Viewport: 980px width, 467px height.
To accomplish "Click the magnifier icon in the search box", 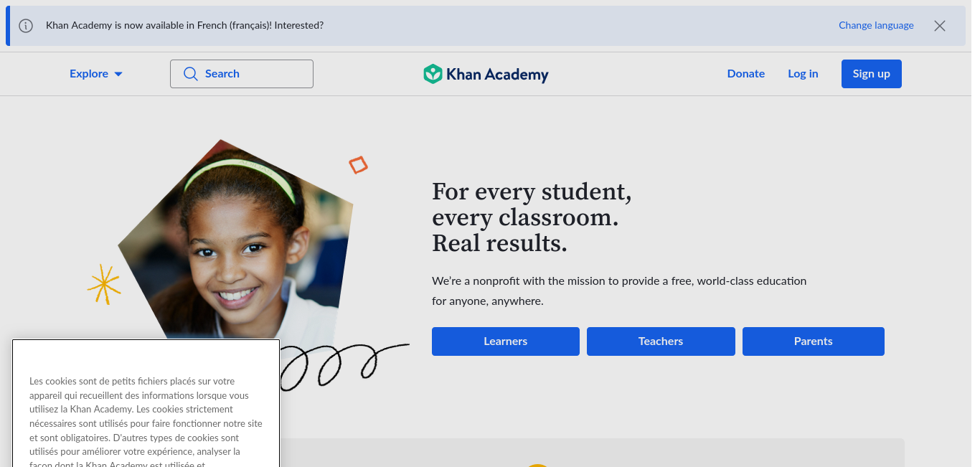I will [x=190, y=74].
